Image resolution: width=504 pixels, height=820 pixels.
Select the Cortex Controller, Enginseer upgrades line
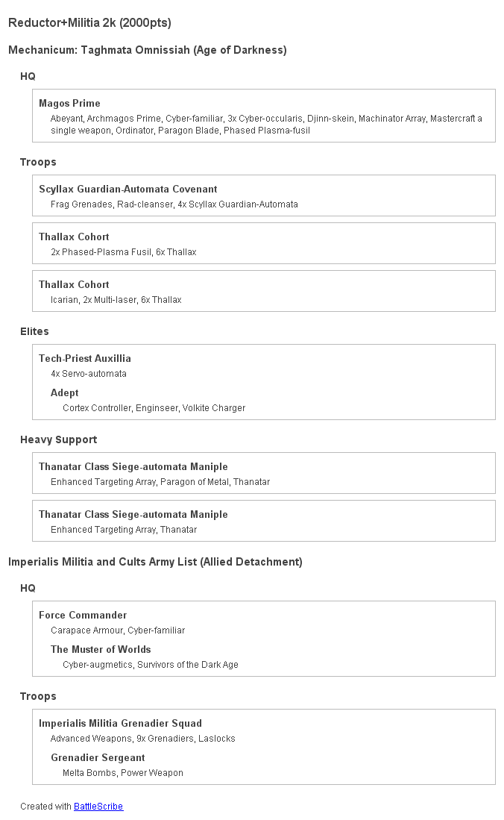[154, 408]
